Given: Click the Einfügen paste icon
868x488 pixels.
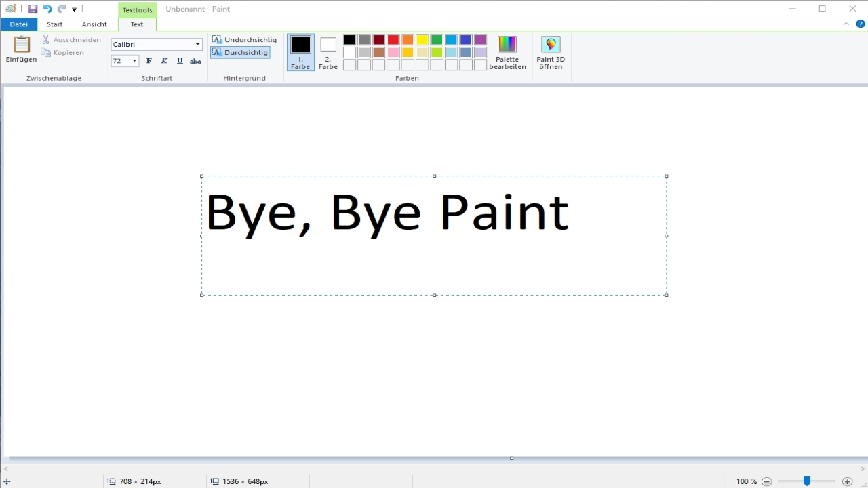Looking at the screenshot, I should [x=21, y=45].
